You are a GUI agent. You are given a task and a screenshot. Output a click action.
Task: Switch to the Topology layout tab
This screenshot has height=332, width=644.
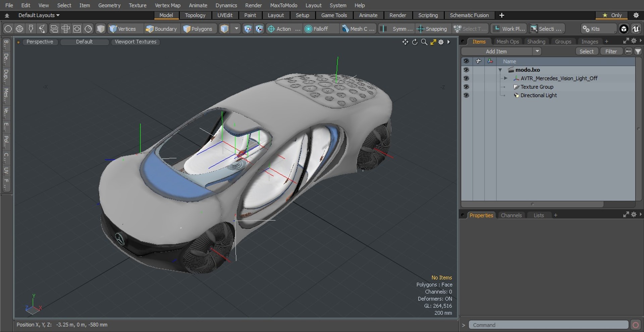tap(195, 15)
